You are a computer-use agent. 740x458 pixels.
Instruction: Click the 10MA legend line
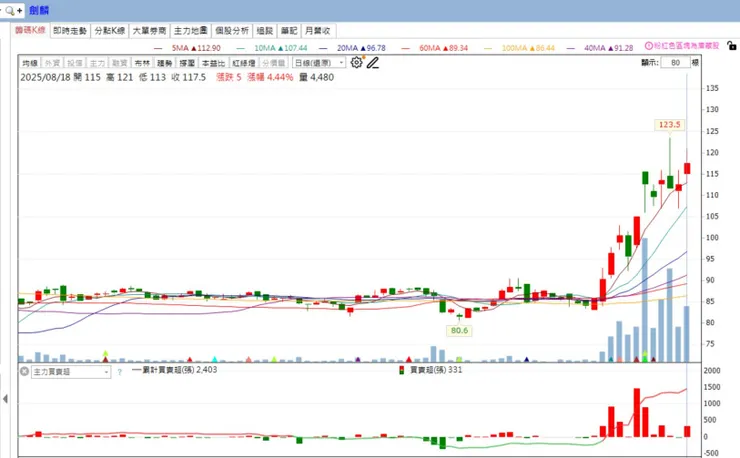point(272,48)
